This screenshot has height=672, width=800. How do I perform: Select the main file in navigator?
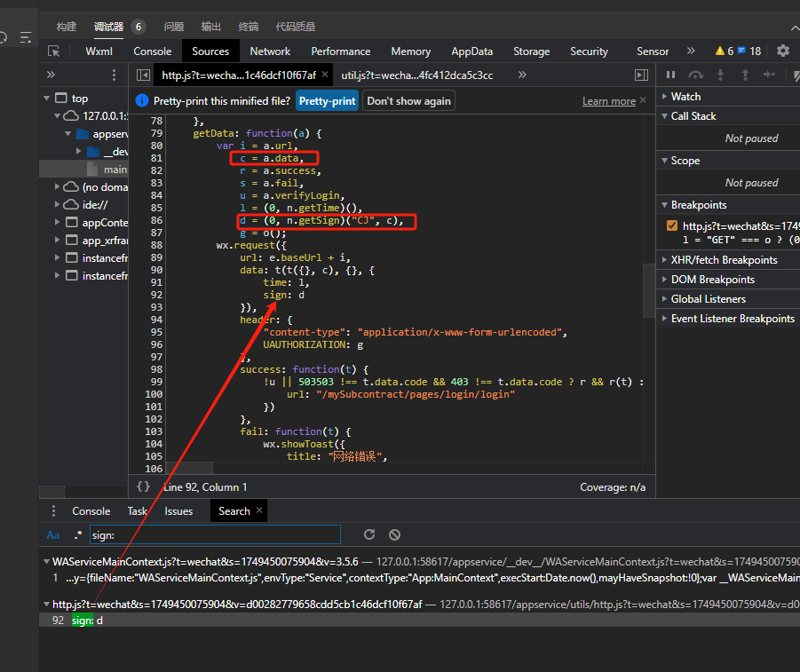(83, 169)
